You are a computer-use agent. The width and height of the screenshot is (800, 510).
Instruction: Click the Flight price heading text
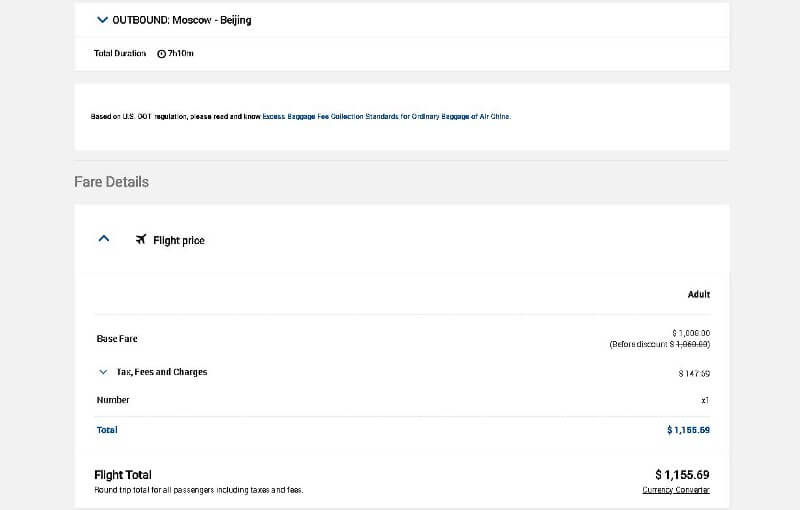pyautogui.click(x=179, y=240)
